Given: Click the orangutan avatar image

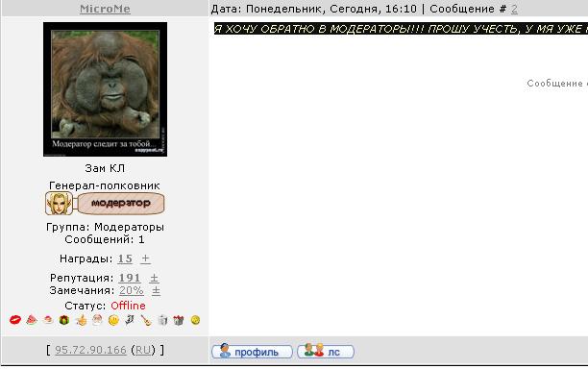Looking at the screenshot, I should (105, 89).
